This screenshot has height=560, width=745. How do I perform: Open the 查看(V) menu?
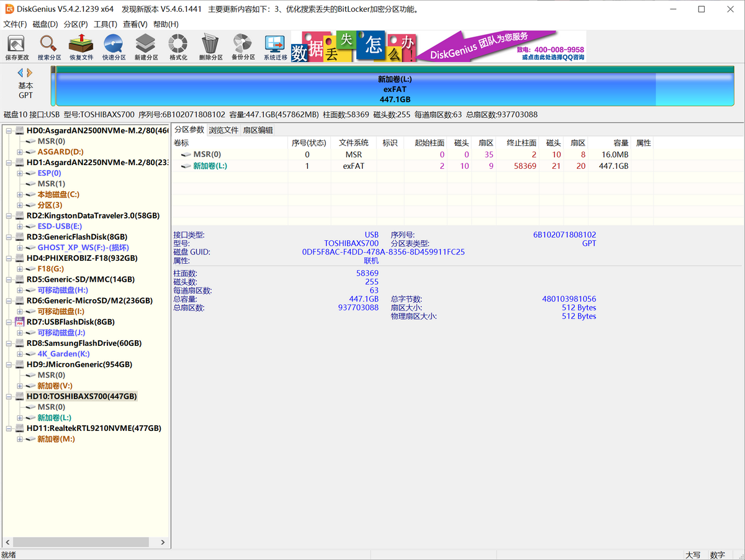pos(135,24)
